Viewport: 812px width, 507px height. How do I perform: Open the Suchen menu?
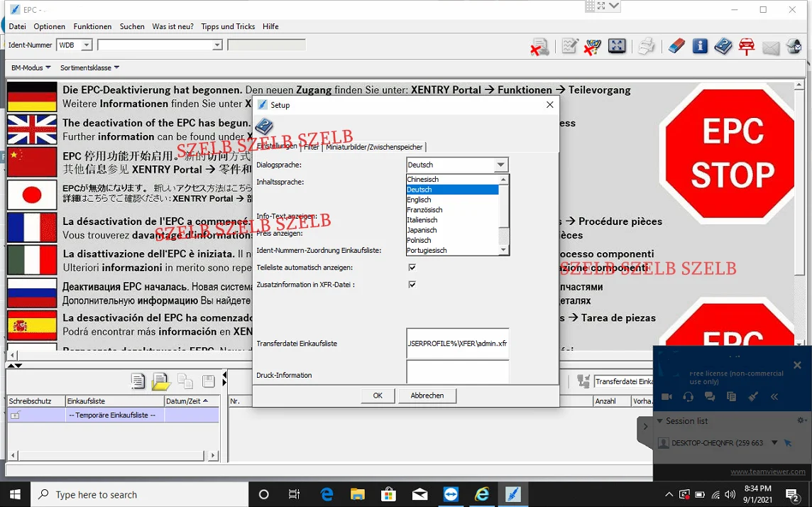click(x=132, y=26)
